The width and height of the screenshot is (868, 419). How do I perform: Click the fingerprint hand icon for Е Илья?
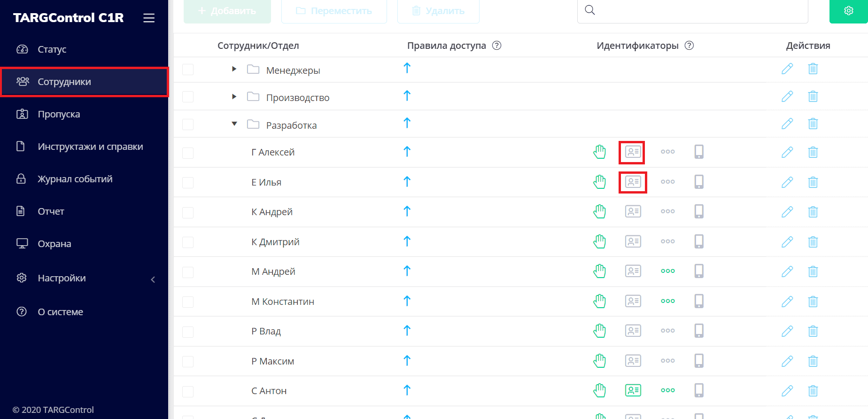599,182
